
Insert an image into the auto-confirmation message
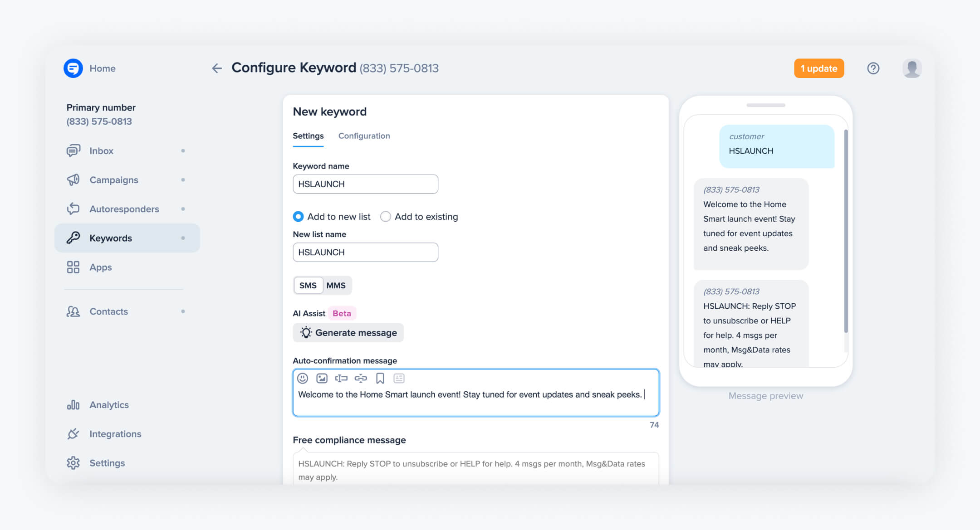(x=322, y=378)
